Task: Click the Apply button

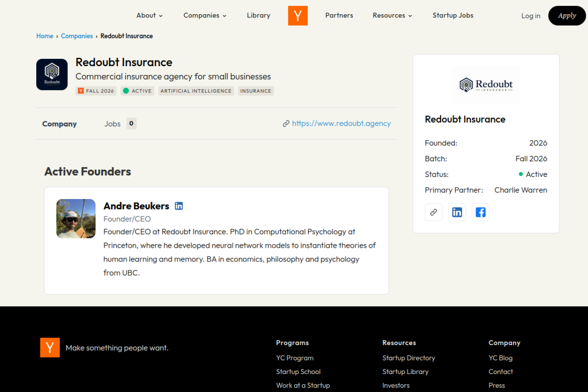Action: pos(567,16)
